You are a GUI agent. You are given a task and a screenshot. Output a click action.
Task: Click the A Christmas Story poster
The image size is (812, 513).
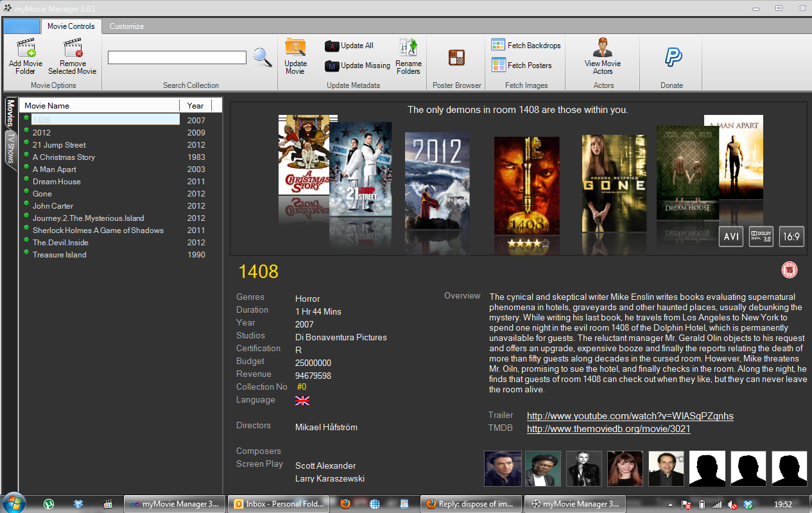(304, 155)
